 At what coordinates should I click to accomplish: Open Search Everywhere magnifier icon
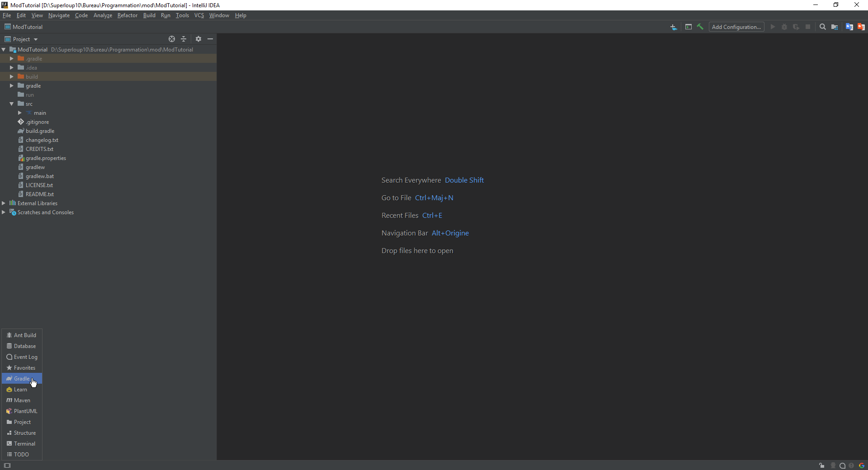(822, 27)
